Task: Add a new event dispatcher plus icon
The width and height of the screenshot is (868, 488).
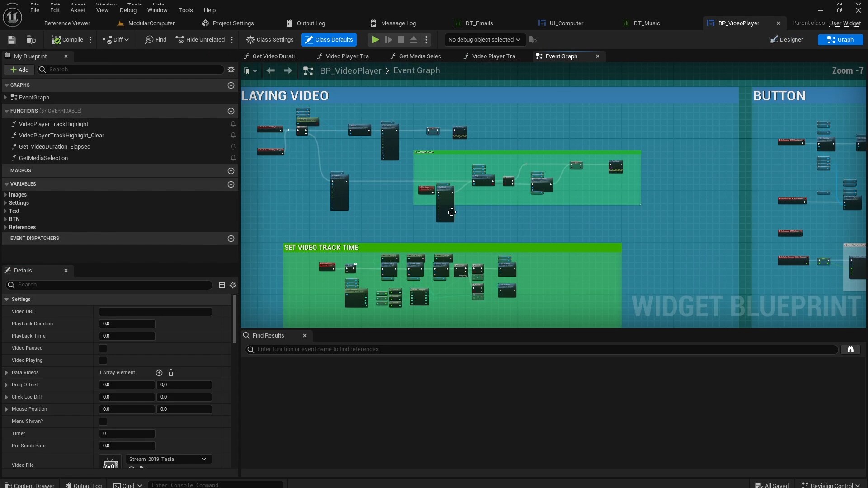Action: pyautogui.click(x=231, y=239)
